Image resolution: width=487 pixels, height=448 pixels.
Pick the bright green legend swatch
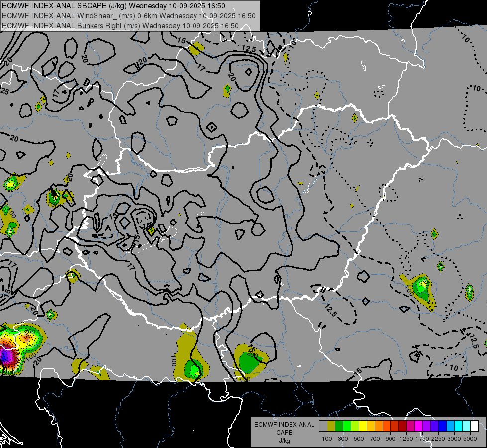click(347, 426)
